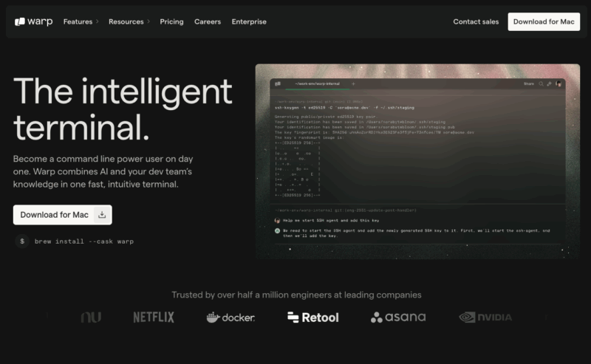
Task: Navigate to Enterprise page
Action: [249, 21]
